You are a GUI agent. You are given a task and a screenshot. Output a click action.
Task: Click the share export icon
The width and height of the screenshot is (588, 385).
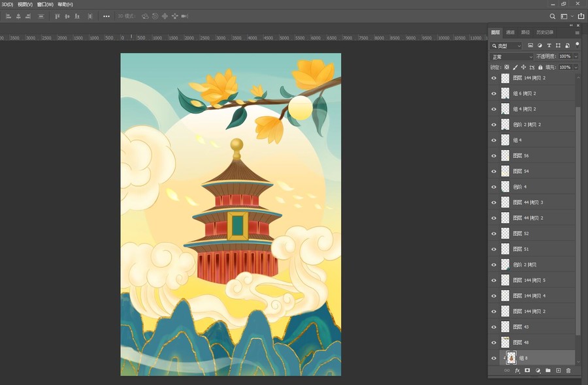pyautogui.click(x=581, y=16)
